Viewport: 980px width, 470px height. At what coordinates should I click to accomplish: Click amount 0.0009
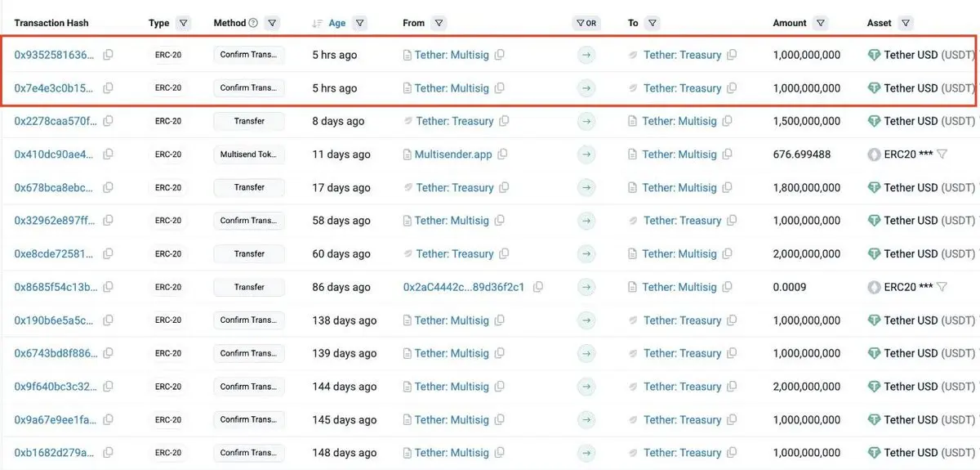point(790,287)
